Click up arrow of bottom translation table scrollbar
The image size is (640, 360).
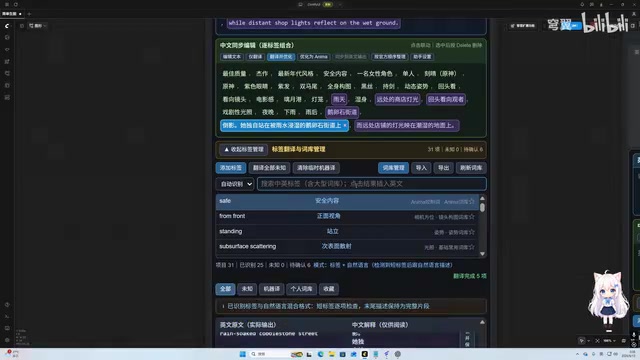pyautogui.click(x=482, y=322)
